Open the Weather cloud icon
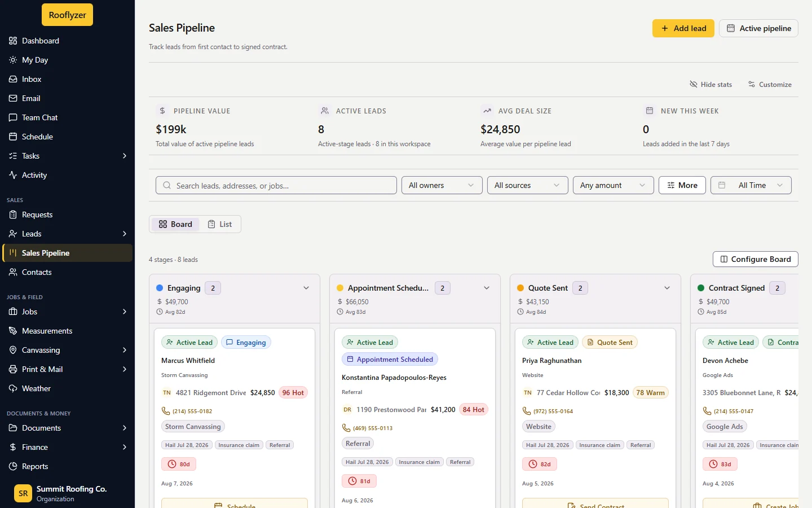812x508 pixels. click(13, 388)
